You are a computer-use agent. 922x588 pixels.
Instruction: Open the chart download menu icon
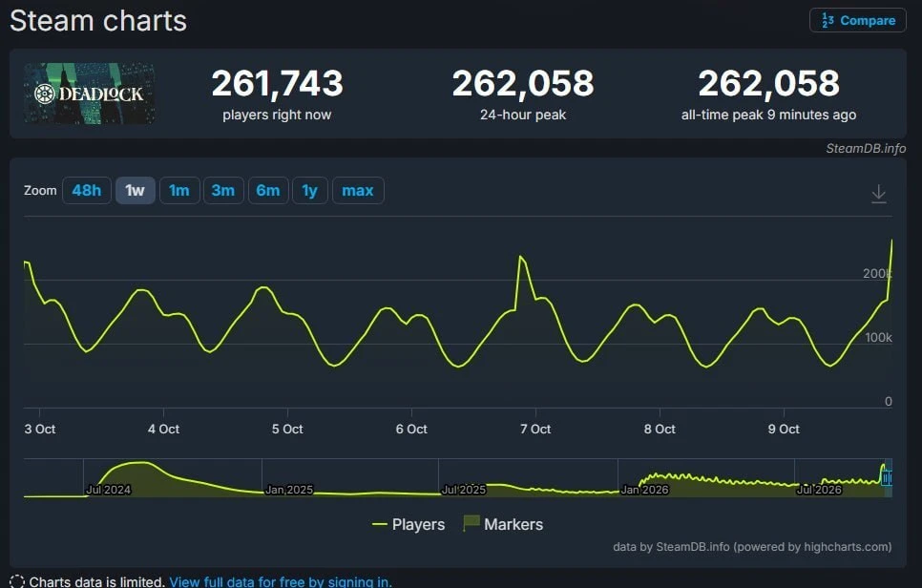pos(878,194)
